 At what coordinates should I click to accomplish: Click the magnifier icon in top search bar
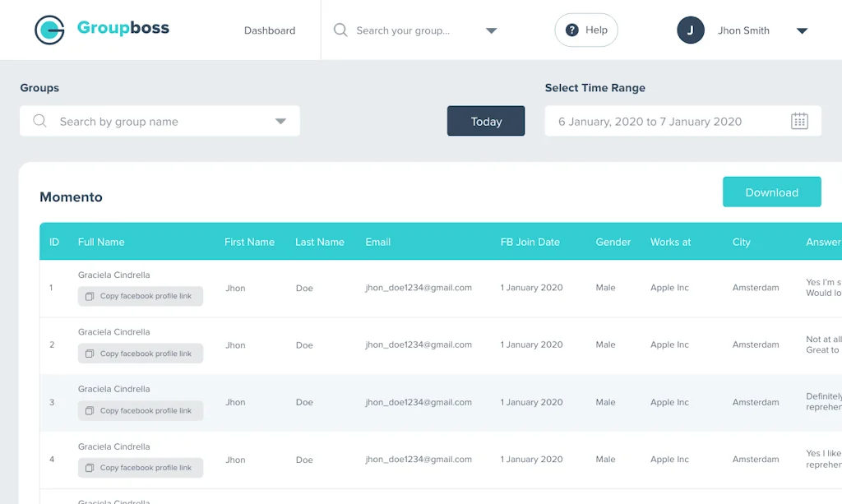click(340, 30)
